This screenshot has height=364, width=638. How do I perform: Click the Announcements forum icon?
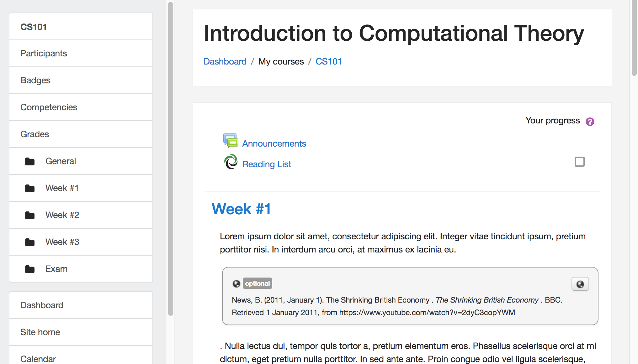pyautogui.click(x=231, y=141)
